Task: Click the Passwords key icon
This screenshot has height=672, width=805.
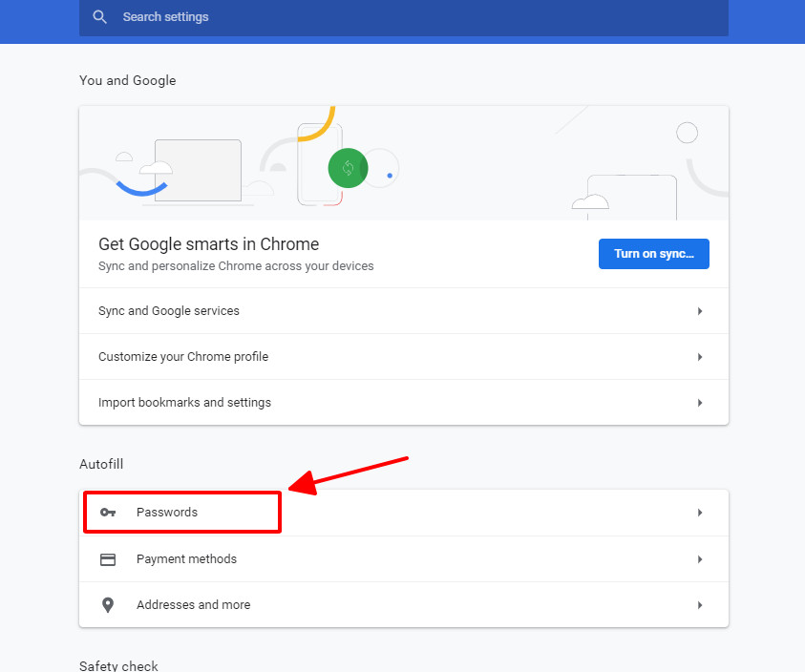Action: click(x=108, y=513)
